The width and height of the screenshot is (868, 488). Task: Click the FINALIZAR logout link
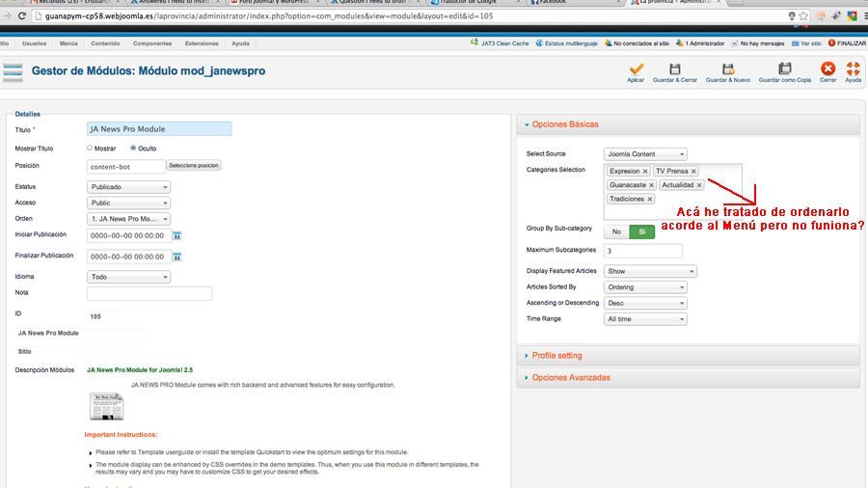(x=847, y=43)
